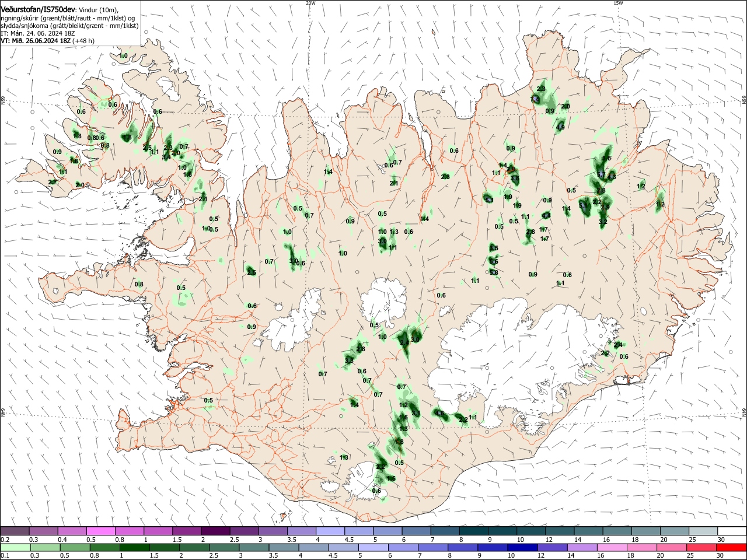This screenshot has width=747, height=560.
Task: Select slate blue swatch between 6 and 7, upper row
Action: [416, 531]
